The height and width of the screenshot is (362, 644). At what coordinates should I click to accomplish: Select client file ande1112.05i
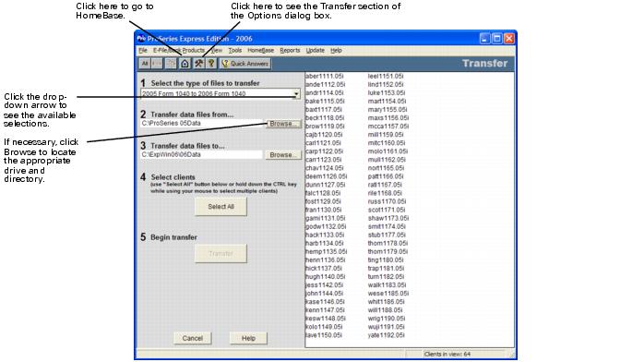click(x=326, y=84)
